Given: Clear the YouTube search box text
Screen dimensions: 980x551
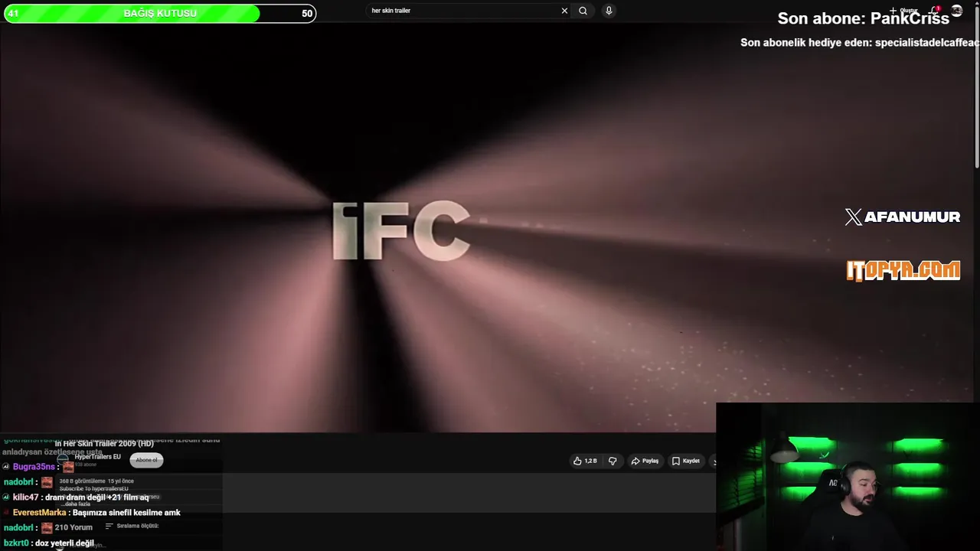Looking at the screenshot, I should pos(564,11).
